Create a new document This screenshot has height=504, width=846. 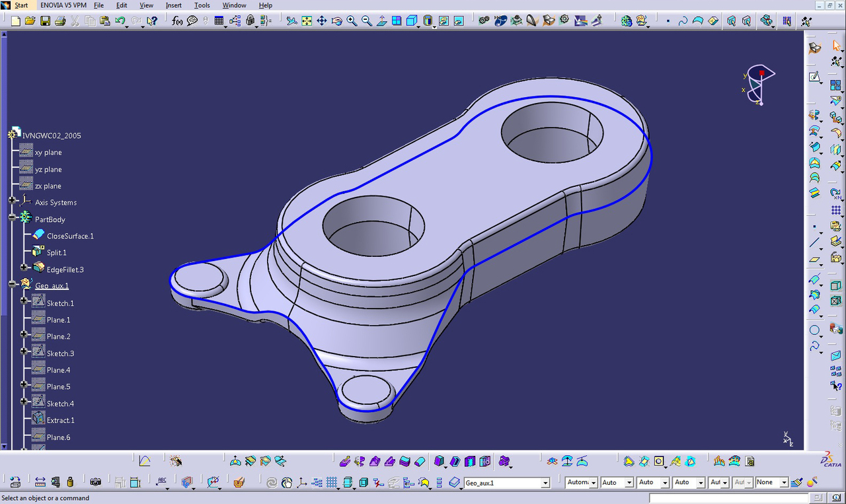15,21
